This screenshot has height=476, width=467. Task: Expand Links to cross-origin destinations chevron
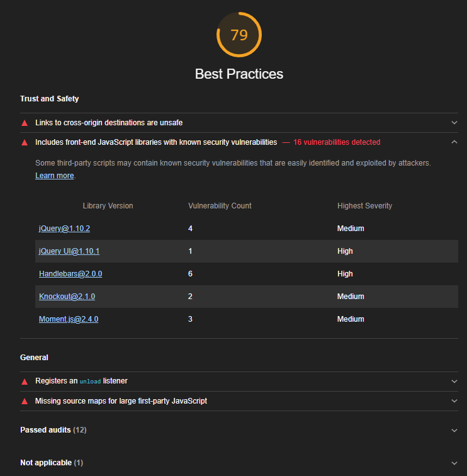pos(454,123)
